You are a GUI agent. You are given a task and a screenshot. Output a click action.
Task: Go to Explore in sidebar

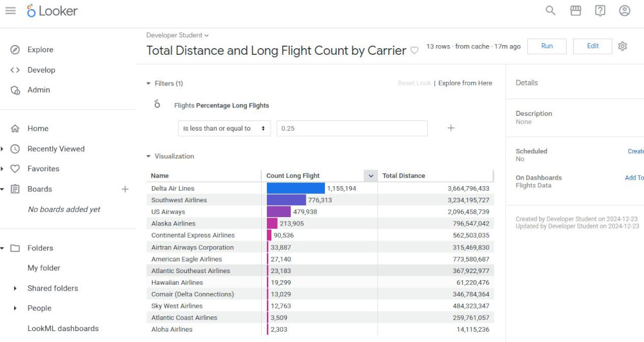tap(40, 50)
